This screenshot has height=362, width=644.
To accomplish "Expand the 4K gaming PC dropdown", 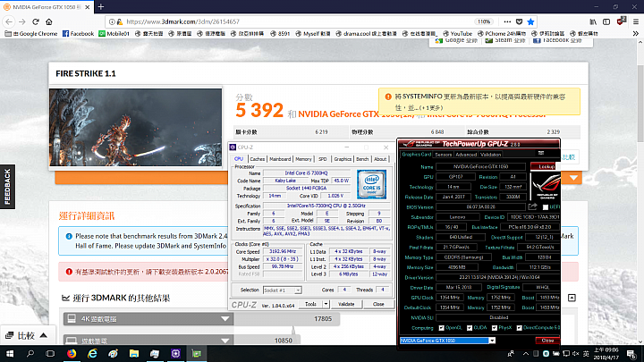I will pos(225,319).
